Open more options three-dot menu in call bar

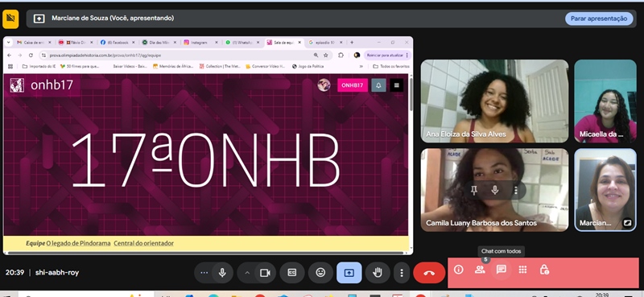[402, 273]
